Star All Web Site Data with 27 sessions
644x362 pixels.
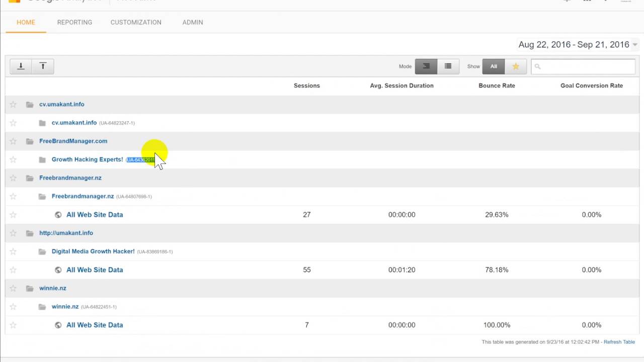point(13,215)
